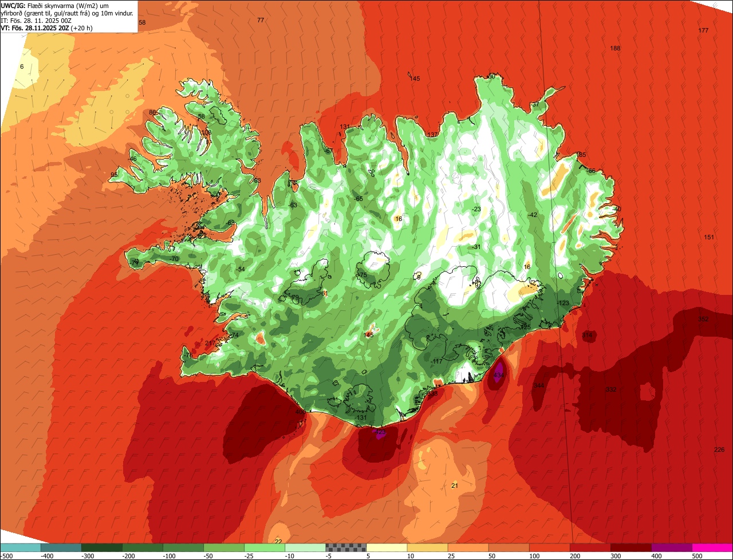
Task: Click the magenta swatch right of 500
Action: tap(712, 547)
